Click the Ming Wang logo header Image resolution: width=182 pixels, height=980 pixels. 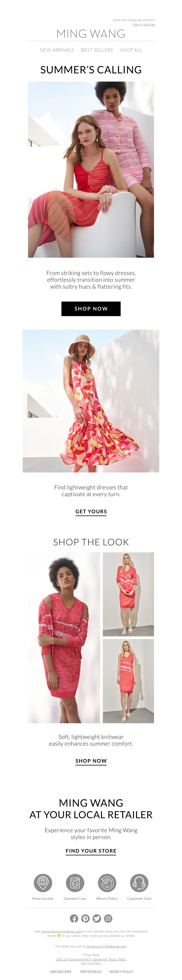[x=91, y=34]
